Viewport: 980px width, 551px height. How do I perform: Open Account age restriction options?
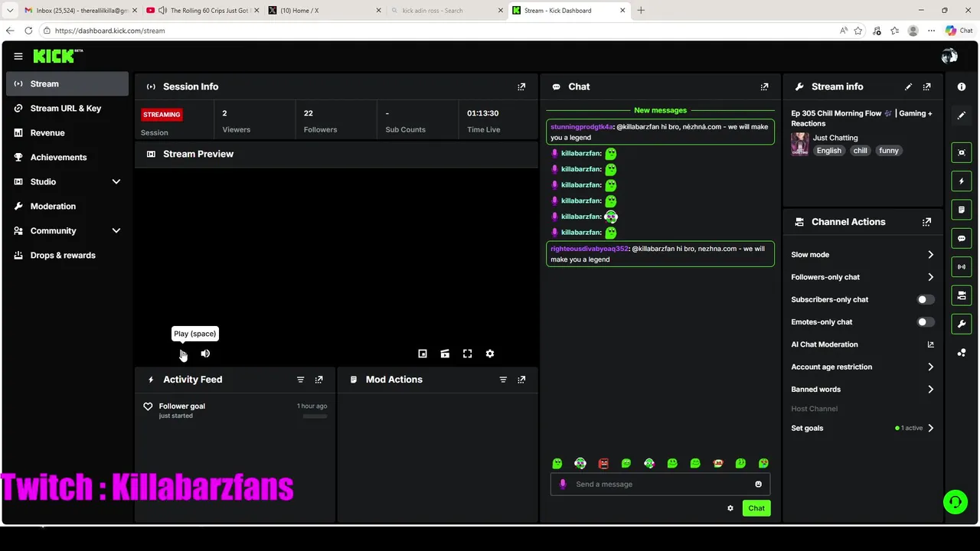(x=930, y=367)
